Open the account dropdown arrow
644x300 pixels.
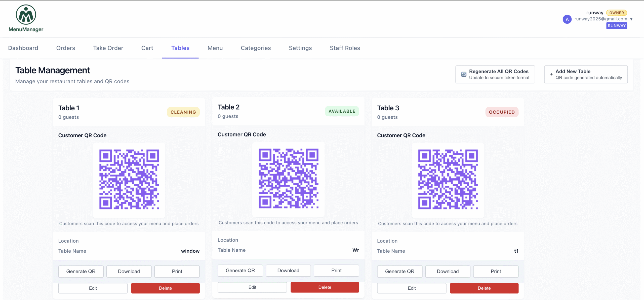click(x=631, y=19)
